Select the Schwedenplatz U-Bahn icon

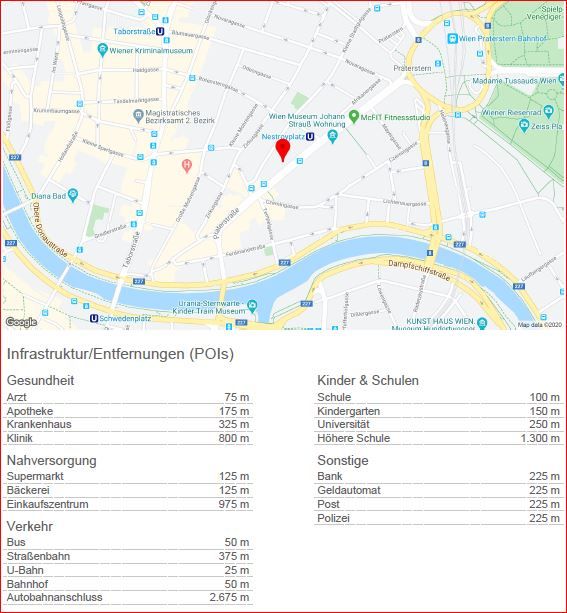click(94, 319)
